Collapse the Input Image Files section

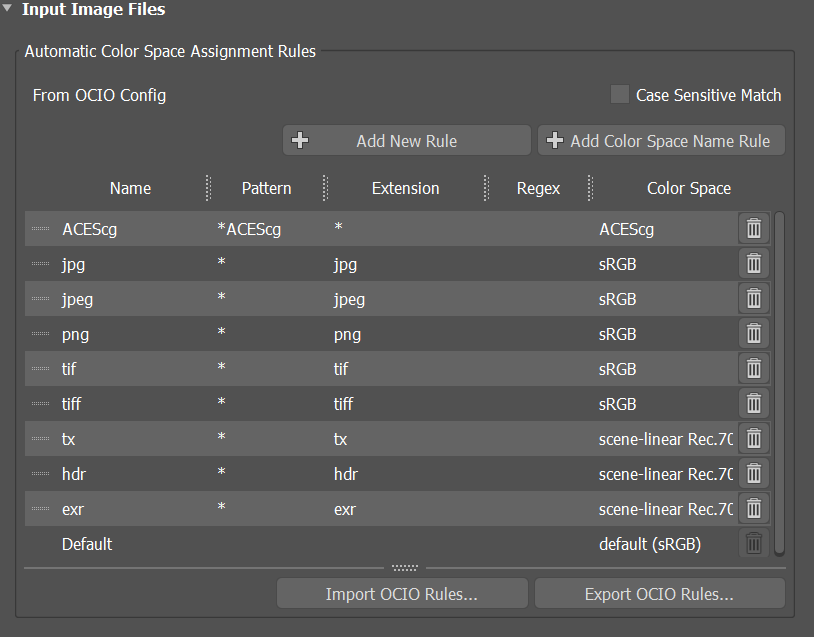[8, 10]
